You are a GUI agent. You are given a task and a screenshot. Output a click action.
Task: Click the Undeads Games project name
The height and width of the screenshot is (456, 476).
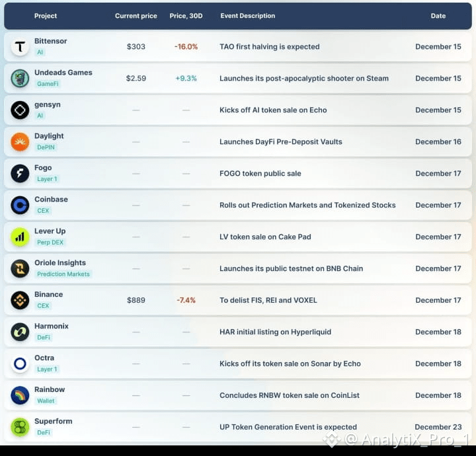point(63,73)
